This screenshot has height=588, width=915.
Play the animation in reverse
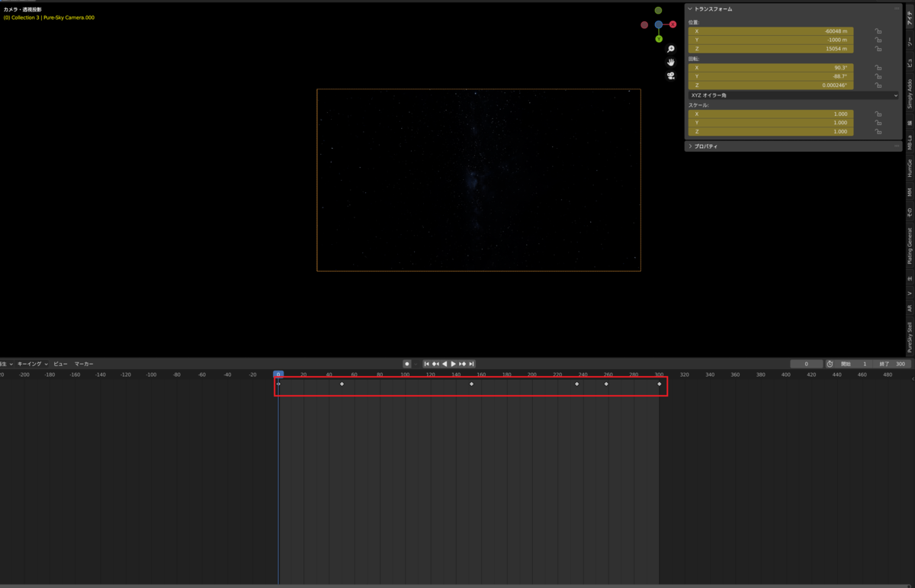[x=445, y=364]
